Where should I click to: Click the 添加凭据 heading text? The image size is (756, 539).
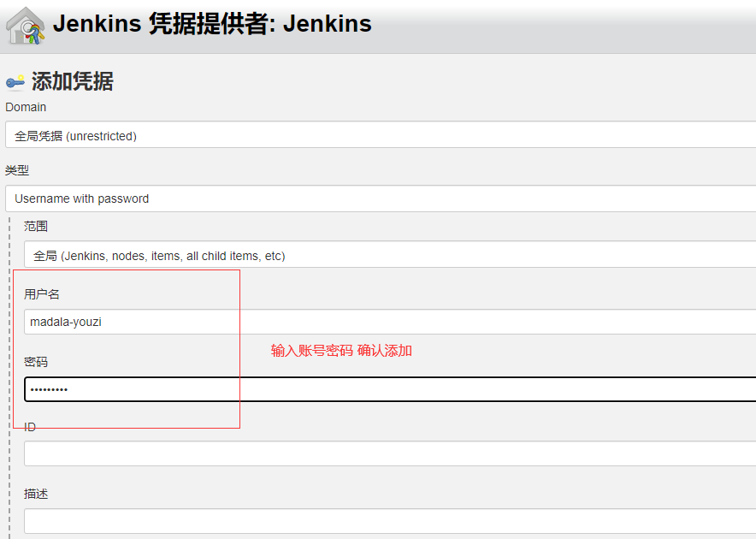73,81
